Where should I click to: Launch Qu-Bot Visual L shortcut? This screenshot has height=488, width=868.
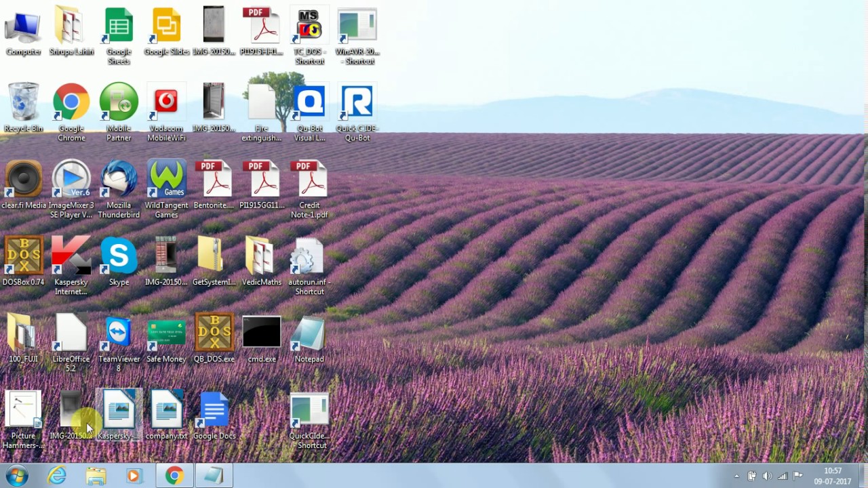(x=309, y=113)
